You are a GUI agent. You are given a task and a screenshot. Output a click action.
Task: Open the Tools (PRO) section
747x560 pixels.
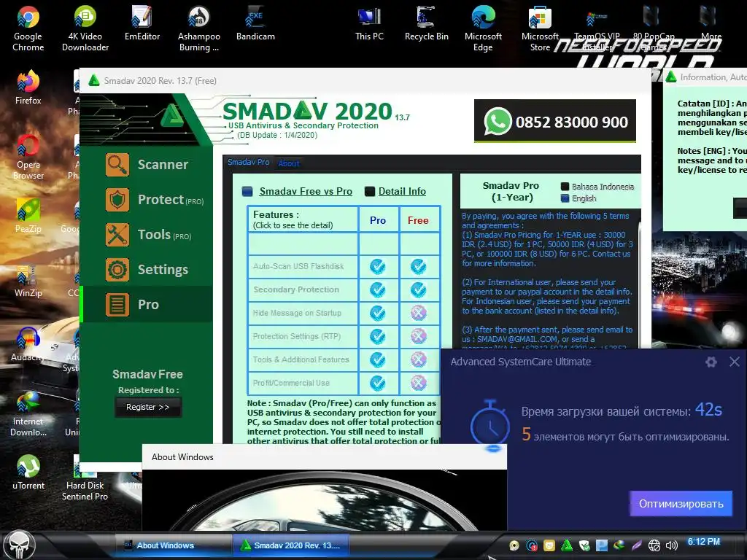click(x=148, y=235)
